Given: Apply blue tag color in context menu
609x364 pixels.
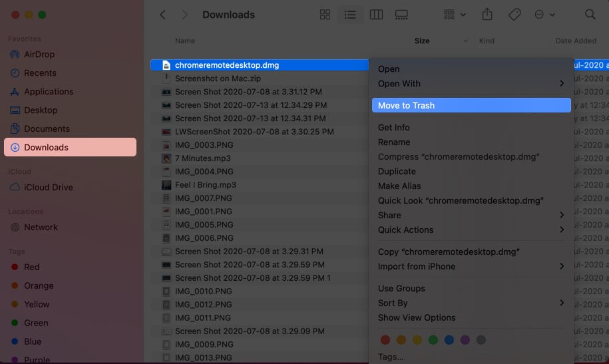Looking at the screenshot, I should coord(449,340).
